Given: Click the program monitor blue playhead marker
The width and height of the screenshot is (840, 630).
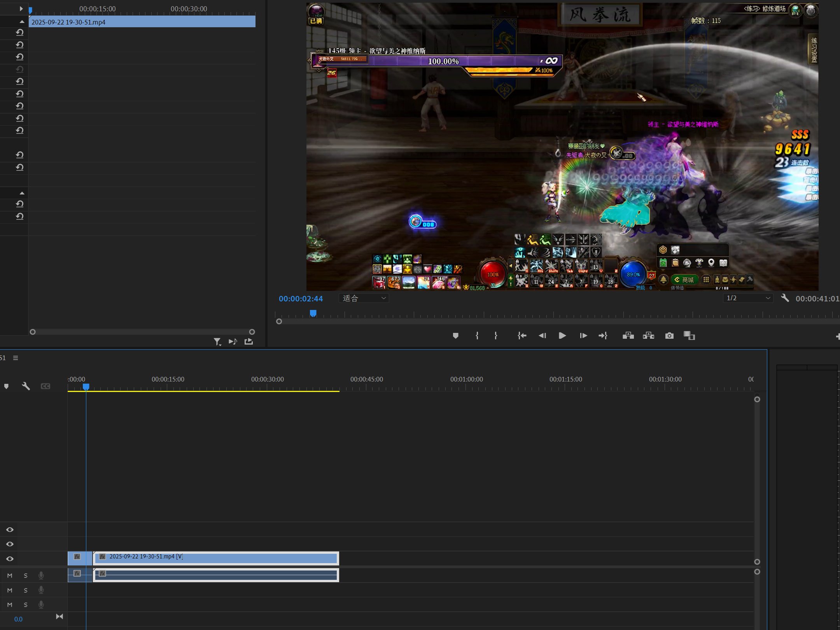Looking at the screenshot, I should pos(313,313).
